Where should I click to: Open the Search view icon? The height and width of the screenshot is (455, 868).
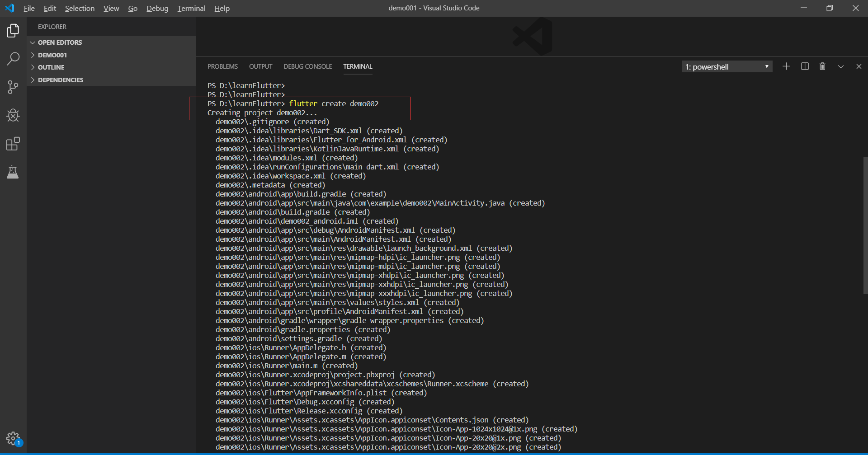[x=13, y=58]
